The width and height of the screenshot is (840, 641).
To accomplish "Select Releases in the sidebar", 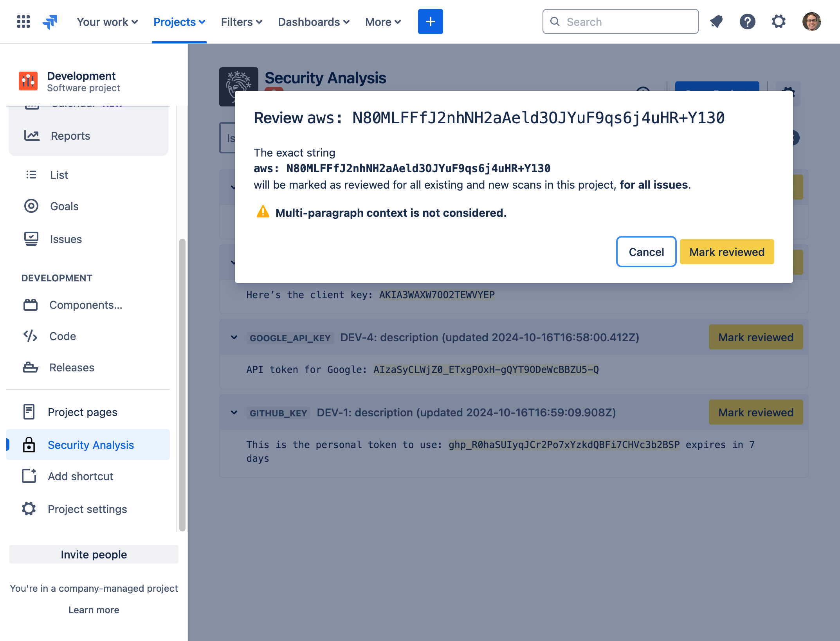I will 88,367.
